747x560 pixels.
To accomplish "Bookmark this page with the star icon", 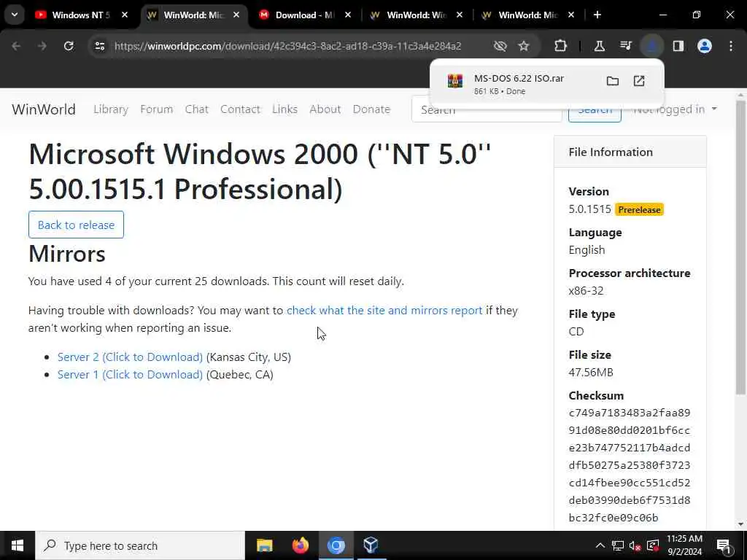I will (x=524, y=46).
